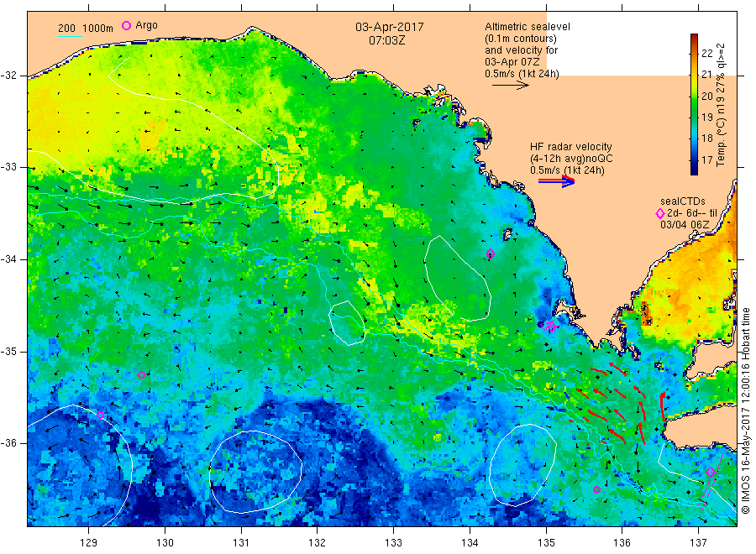Select the sealCTDs diamond symbol in the legend

660,213
